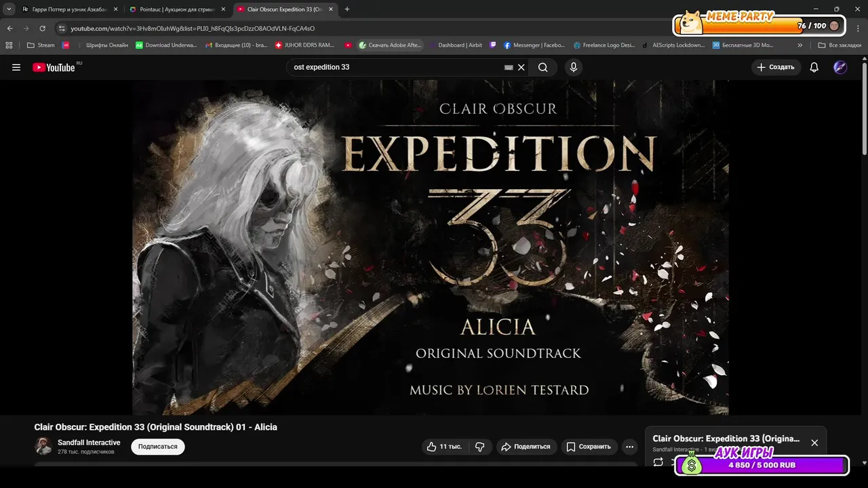Open the Freelance Logo Desi... bookmark

604,45
